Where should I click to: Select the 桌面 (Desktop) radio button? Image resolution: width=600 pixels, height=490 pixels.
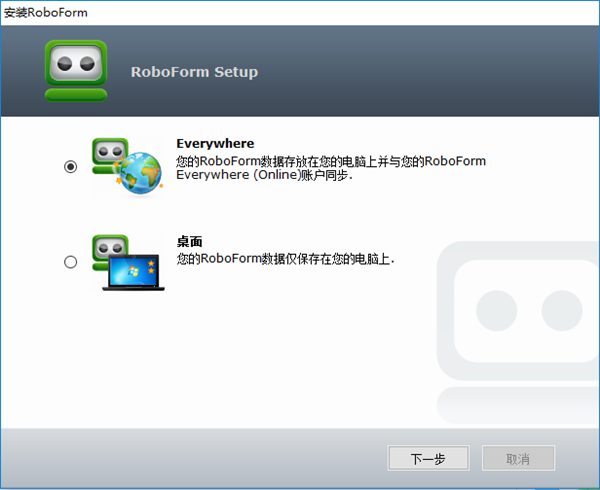70,262
